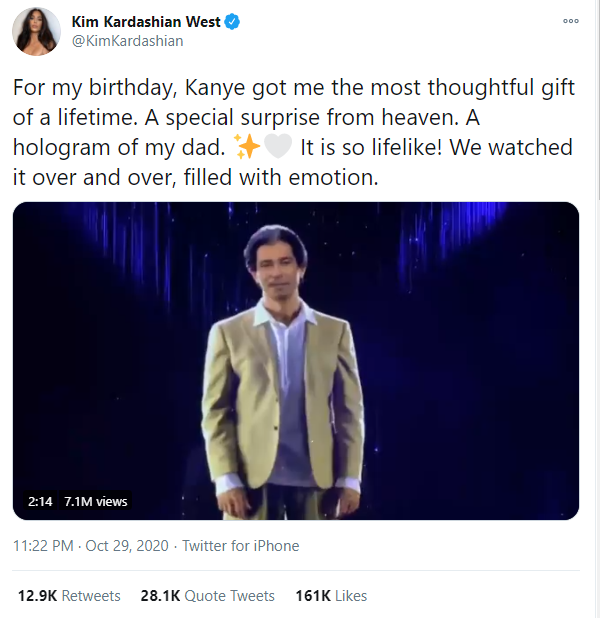Image resolution: width=600 pixels, height=618 pixels.
Task: View the 12.9K Retweets list
Action: (69, 596)
